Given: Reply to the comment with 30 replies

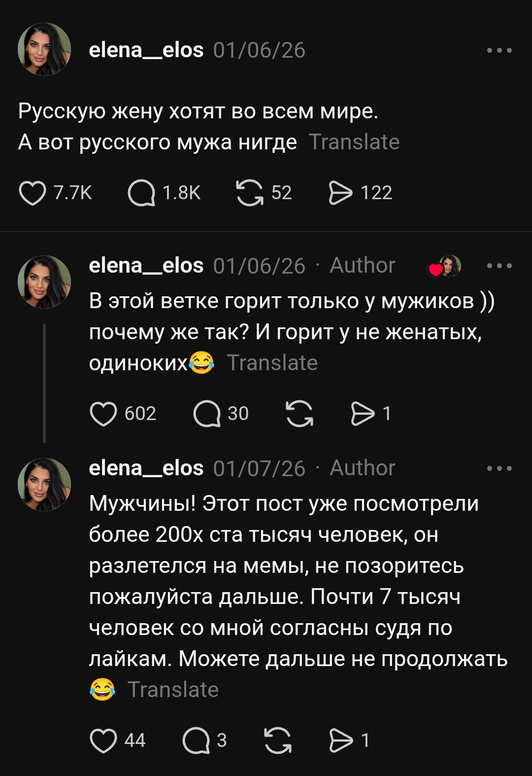Looking at the screenshot, I should click(207, 414).
